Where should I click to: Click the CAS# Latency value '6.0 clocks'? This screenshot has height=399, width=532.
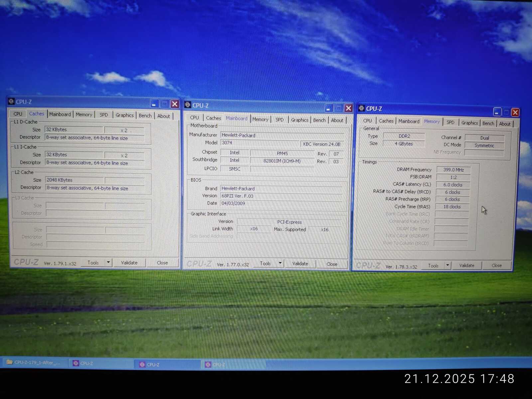(x=453, y=185)
